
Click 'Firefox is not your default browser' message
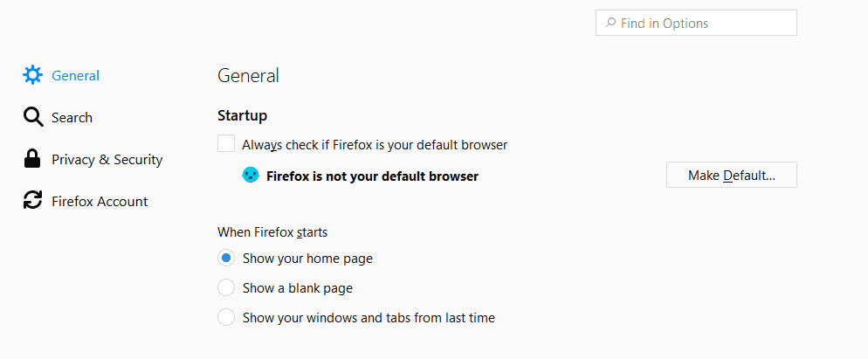tap(373, 176)
